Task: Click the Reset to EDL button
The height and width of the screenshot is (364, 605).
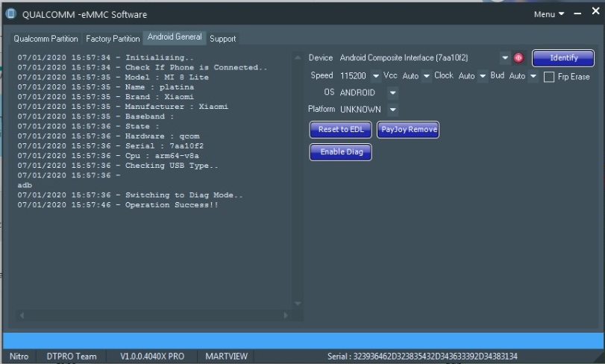Action: (x=341, y=130)
